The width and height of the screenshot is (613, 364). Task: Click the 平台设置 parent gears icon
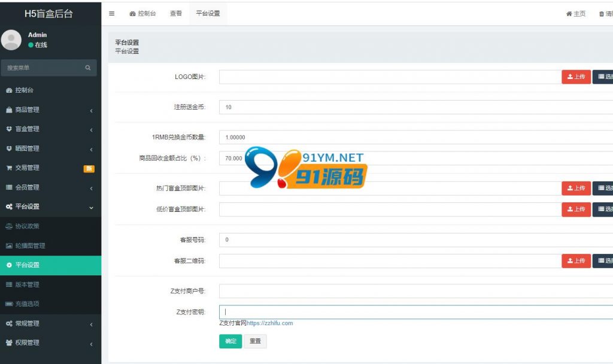click(x=9, y=207)
